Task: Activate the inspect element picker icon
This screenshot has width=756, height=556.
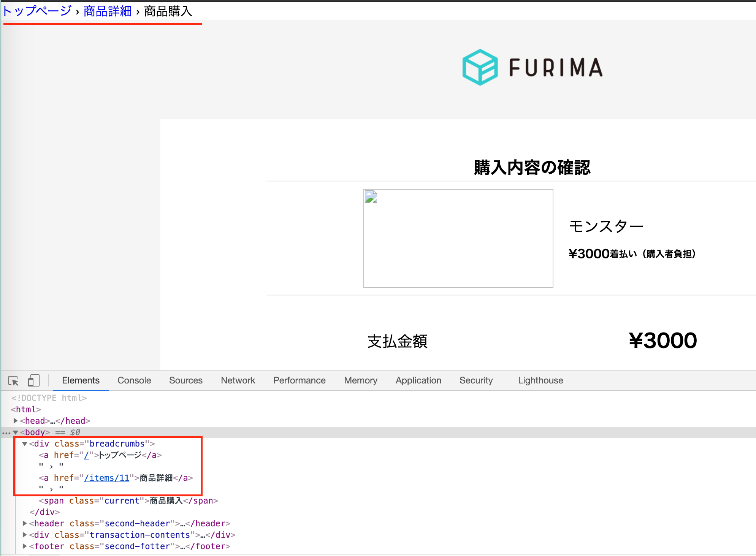Action: coord(13,380)
